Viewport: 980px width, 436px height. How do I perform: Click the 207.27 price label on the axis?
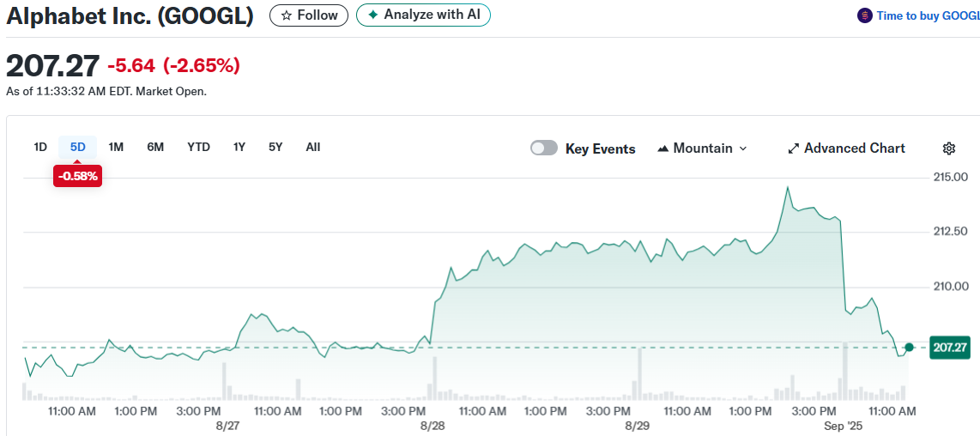(949, 348)
